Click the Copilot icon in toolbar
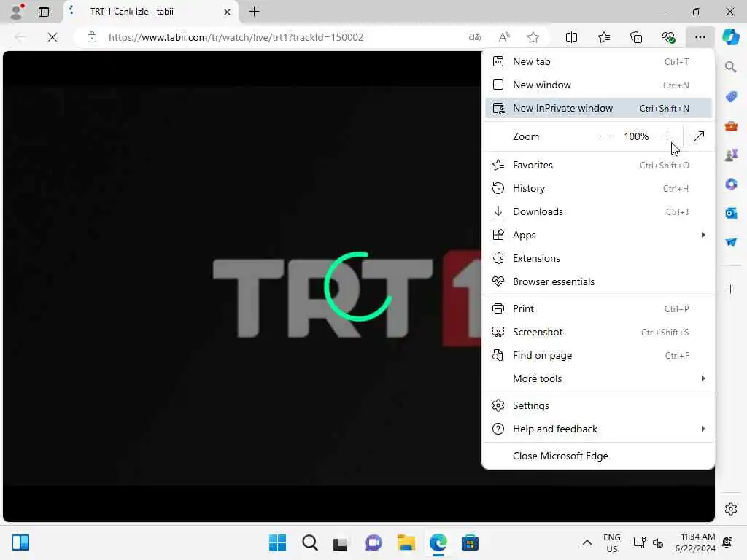Image resolution: width=747 pixels, height=560 pixels. click(x=730, y=37)
